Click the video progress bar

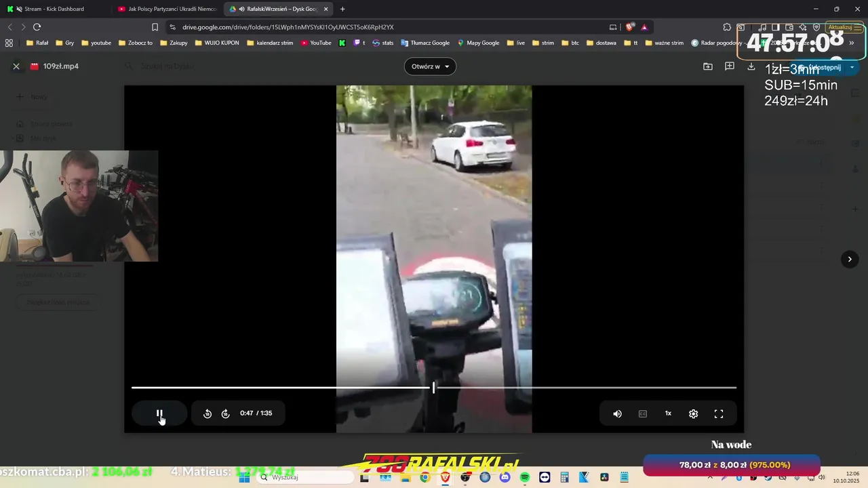point(434,388)
